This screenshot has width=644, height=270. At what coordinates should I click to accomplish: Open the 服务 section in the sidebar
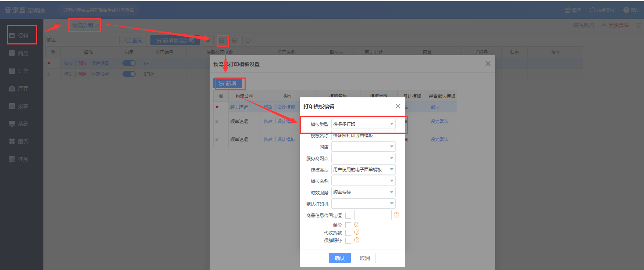(x=19, y=141)
